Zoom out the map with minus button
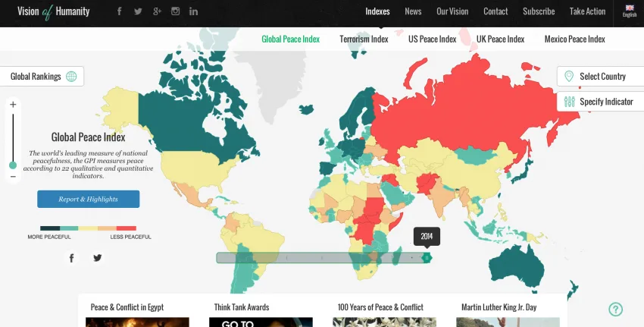The image size is (644, 327). coord(13,177)
